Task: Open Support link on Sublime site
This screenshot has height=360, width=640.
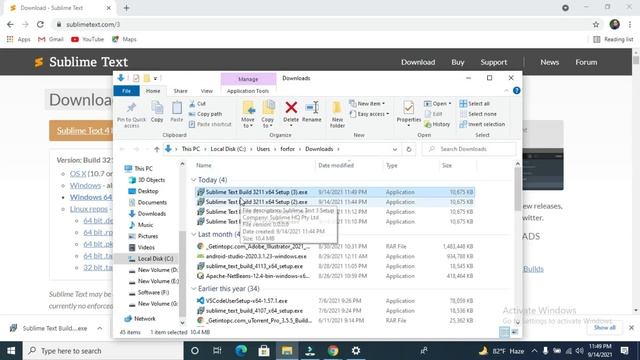Action: 493,62
